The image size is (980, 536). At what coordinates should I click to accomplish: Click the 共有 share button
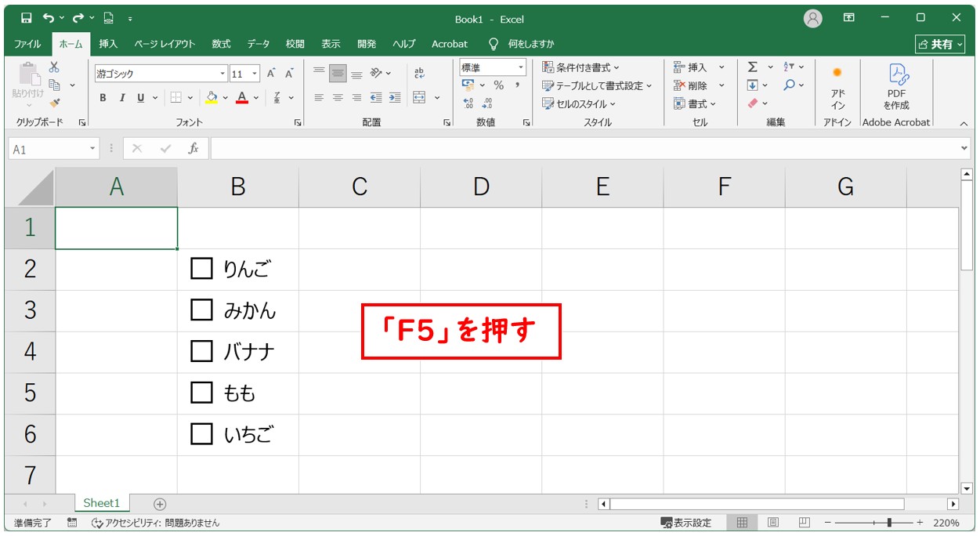pos(941,44)
